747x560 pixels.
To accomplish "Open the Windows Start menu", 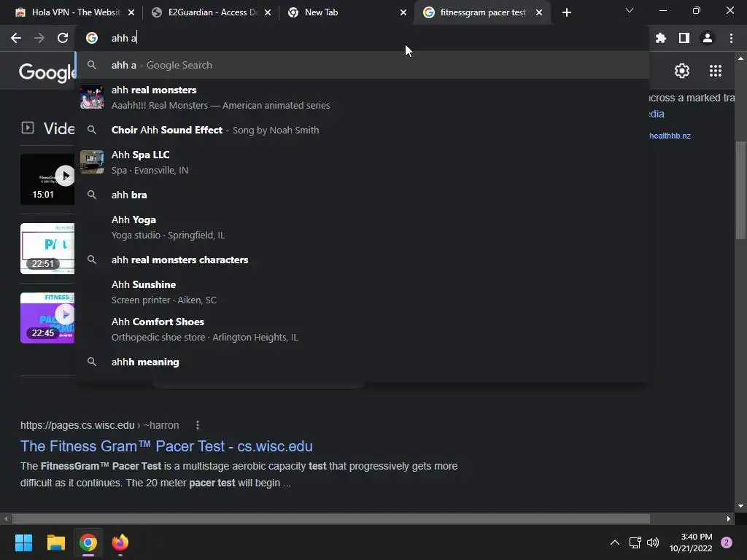I will [23, 542].
